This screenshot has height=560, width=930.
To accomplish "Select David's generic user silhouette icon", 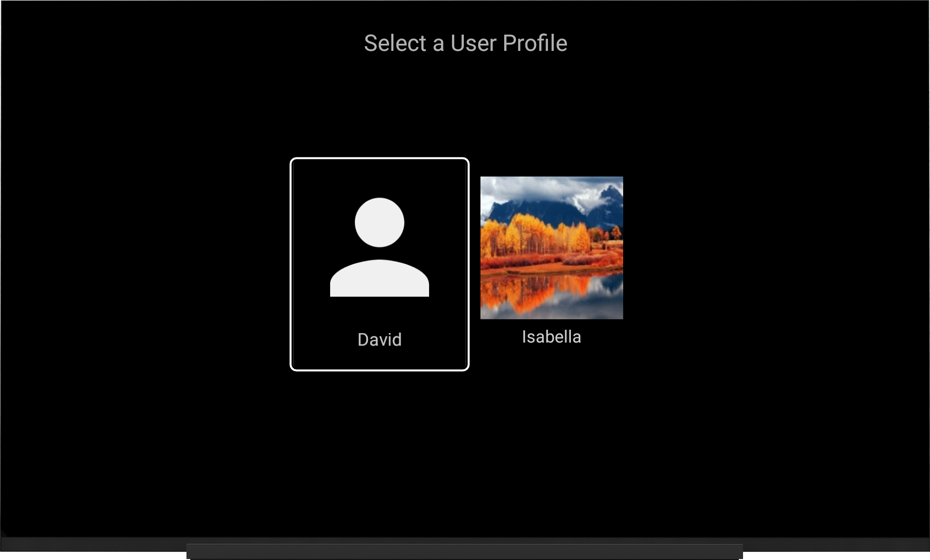I will 379,249.
